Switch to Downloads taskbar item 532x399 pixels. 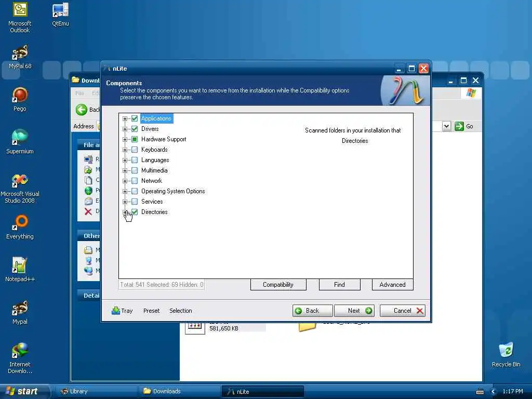179,392
